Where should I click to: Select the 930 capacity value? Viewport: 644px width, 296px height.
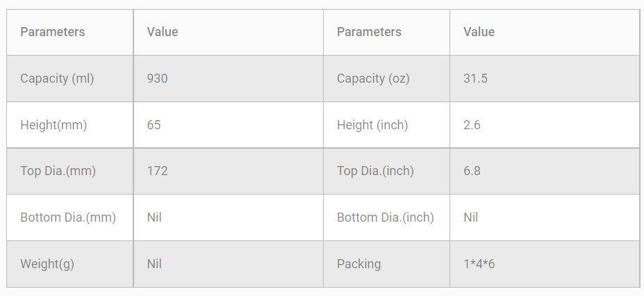(158, 79)
